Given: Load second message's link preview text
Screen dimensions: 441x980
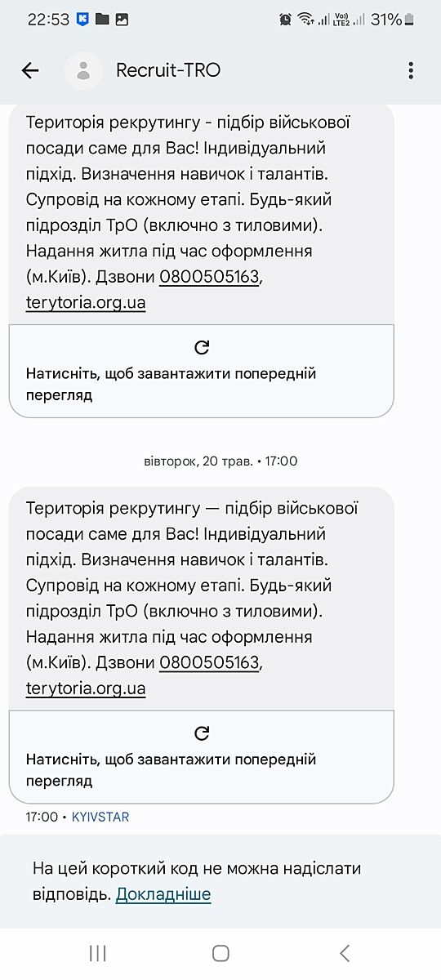Looking at the screenshot, I should tap(171, 770).
